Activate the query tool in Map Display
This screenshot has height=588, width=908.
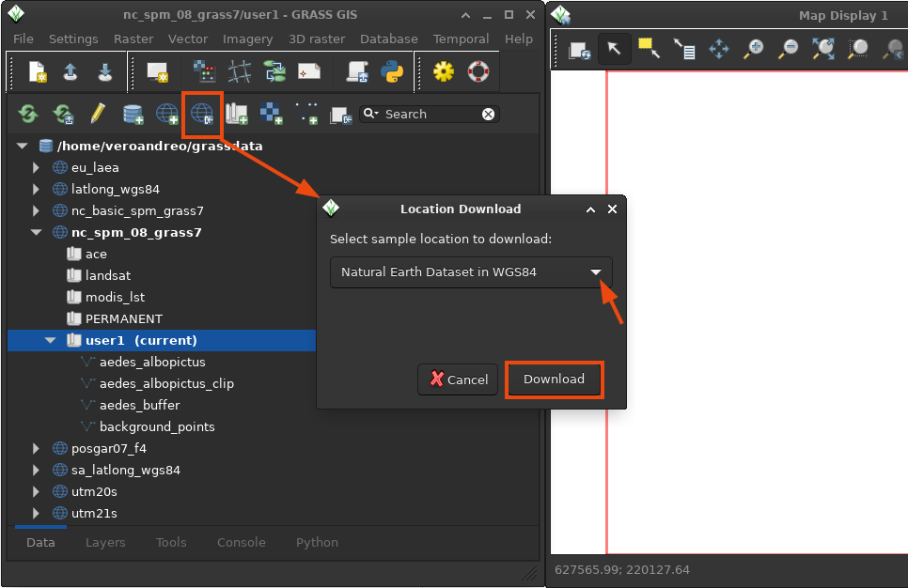point(684,49)
